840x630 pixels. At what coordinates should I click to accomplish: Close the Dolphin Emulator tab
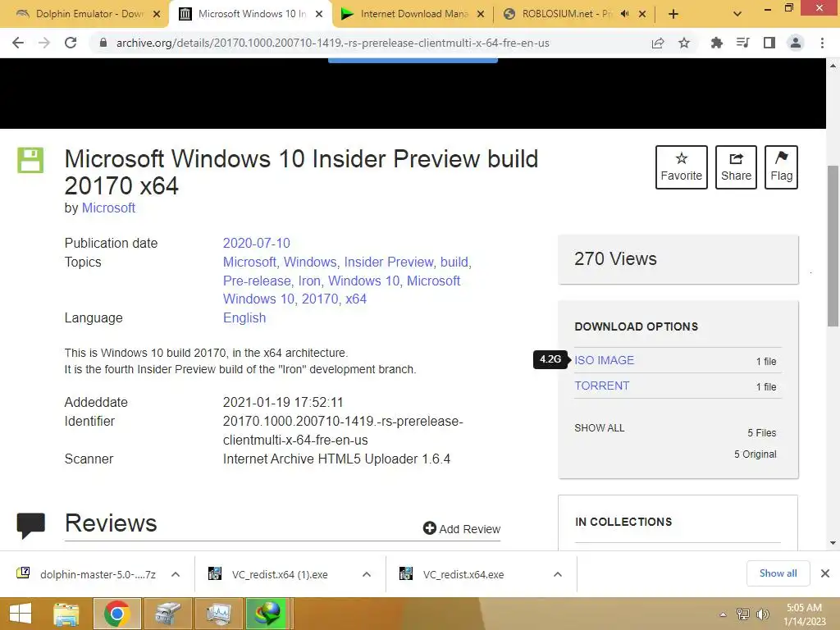(157, 14)
